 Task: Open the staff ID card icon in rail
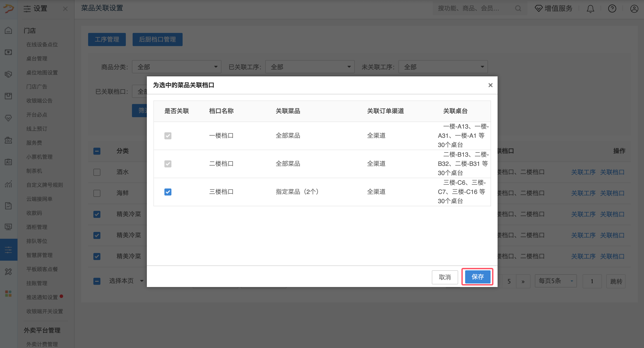click(x=9, y=162)
